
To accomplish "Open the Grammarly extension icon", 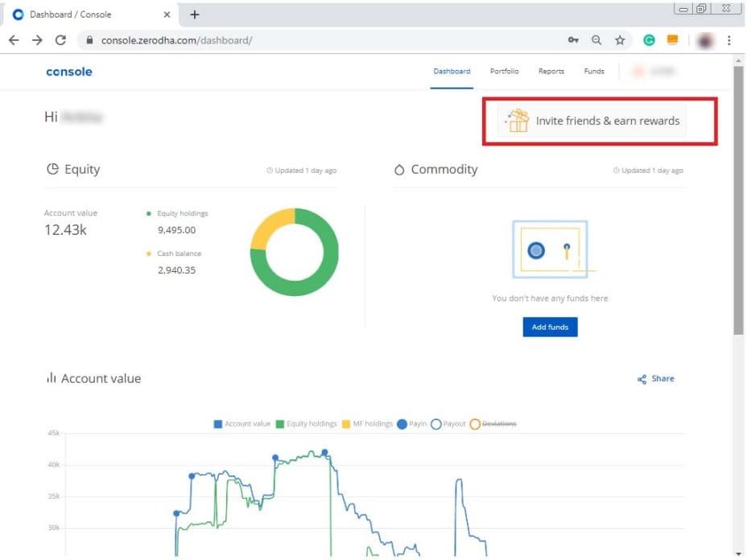I will click(x=649, y=39).
